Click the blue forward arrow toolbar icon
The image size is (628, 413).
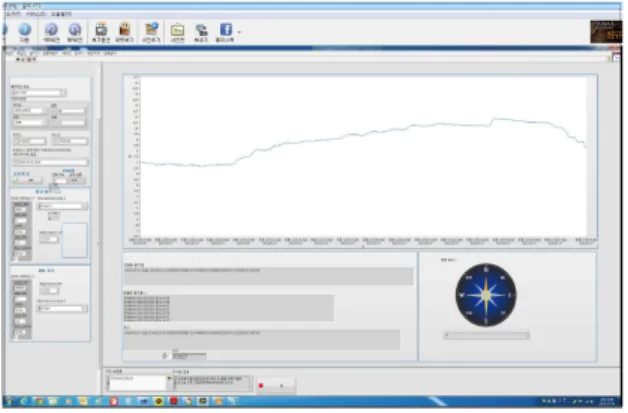25,29
